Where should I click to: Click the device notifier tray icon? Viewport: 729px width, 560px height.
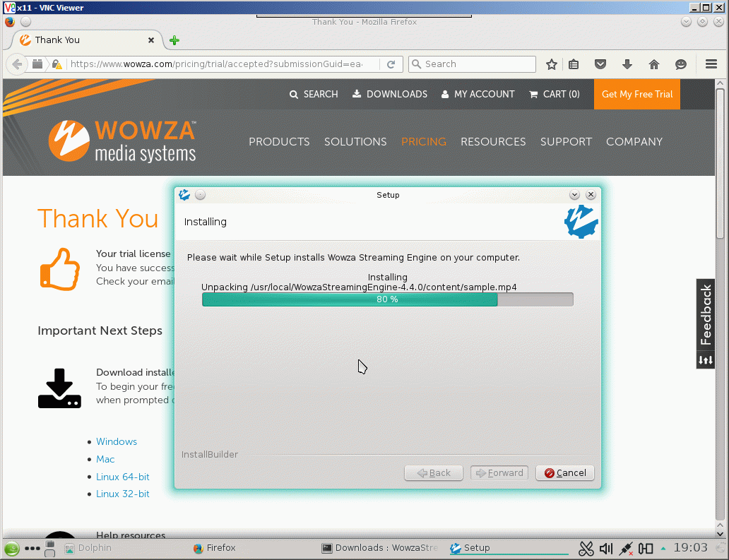click(646, 549)
